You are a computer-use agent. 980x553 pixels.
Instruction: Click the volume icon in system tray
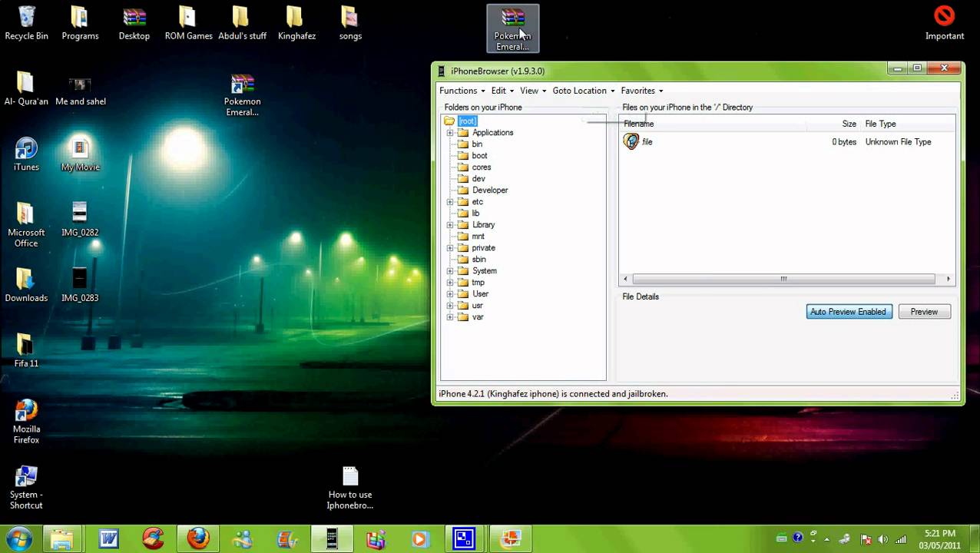[x=882, y=539]
